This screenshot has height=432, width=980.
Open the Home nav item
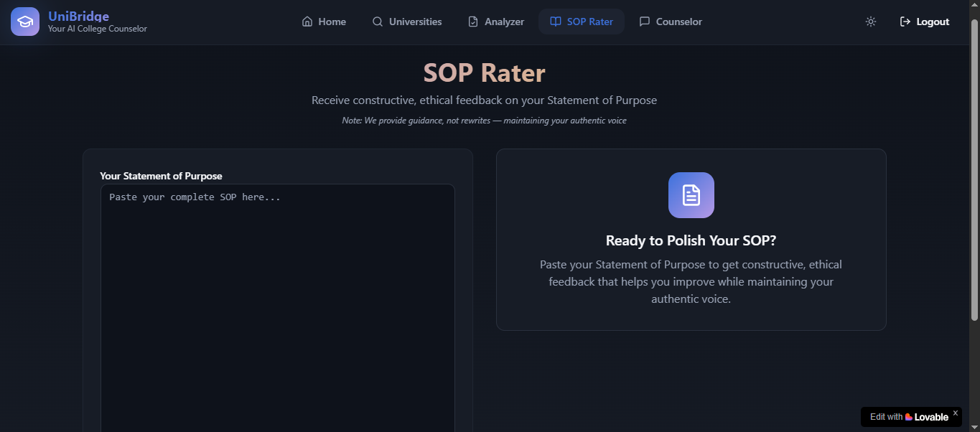(324, 22)
